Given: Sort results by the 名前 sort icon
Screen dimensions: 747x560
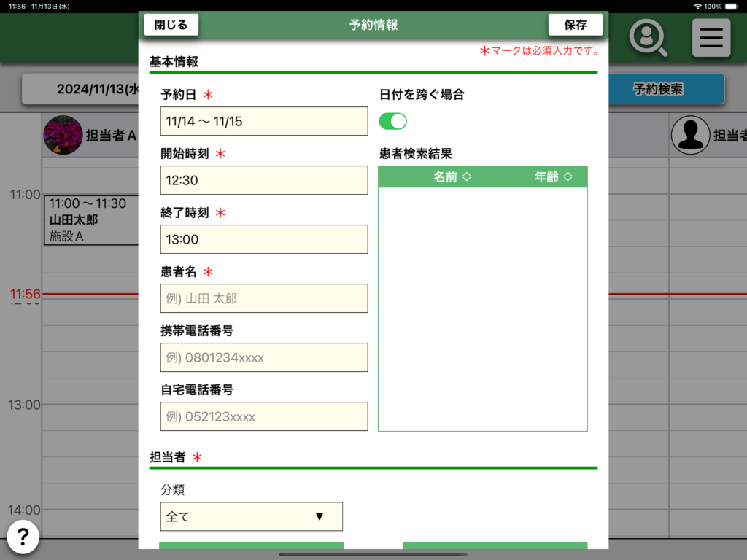Looking at the screenshot, I should (x=467, y=177).
